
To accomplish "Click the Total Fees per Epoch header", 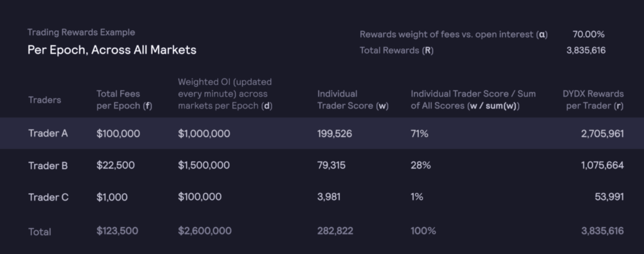I will click(x=125, y=100).
